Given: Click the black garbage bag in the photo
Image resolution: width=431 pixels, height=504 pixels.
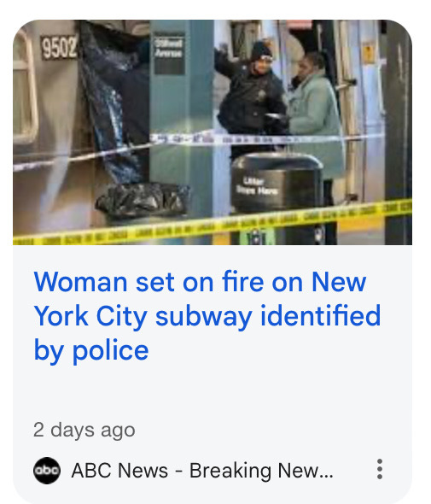Looking at the screenshot, I should coord(143,198).
